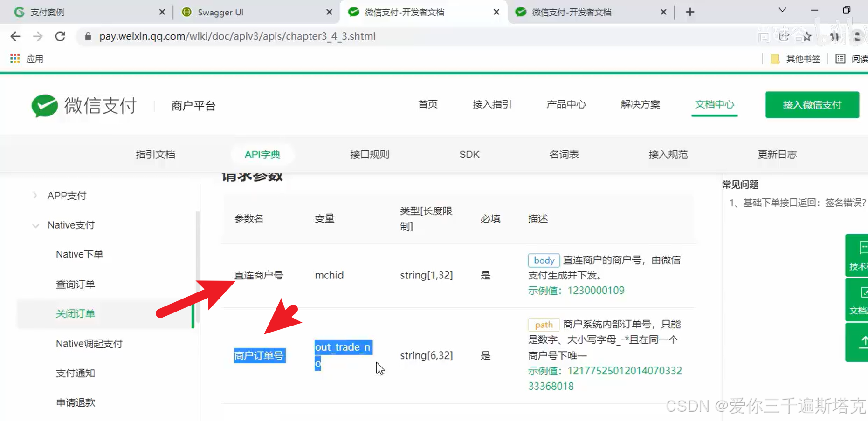The width and height of the screenshot is (868, 421).
Task: Go back to the previous page
Action: tap(15, 36)
